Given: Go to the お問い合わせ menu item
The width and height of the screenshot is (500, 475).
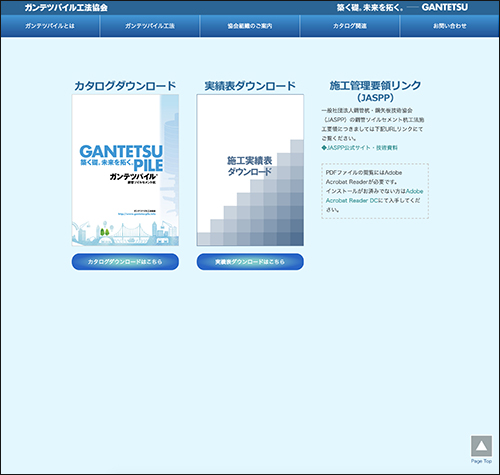Looking at the screenshot, I should click(450, 26).
